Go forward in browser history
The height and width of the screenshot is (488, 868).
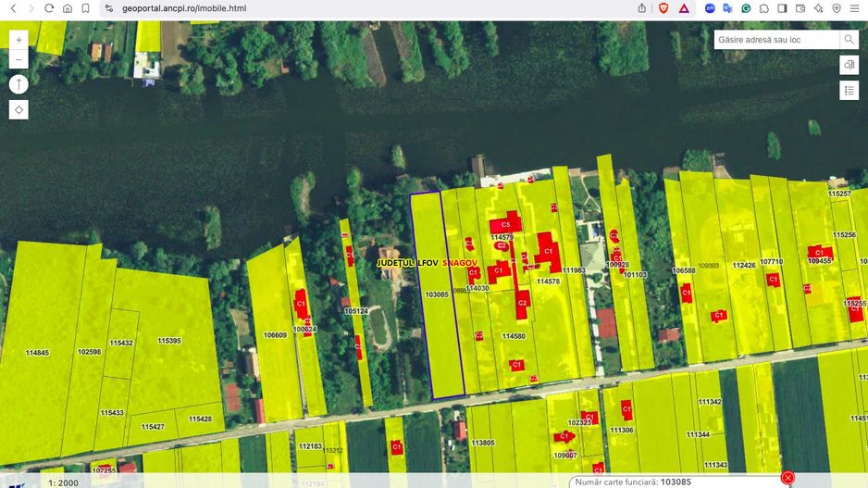point(31,8)
